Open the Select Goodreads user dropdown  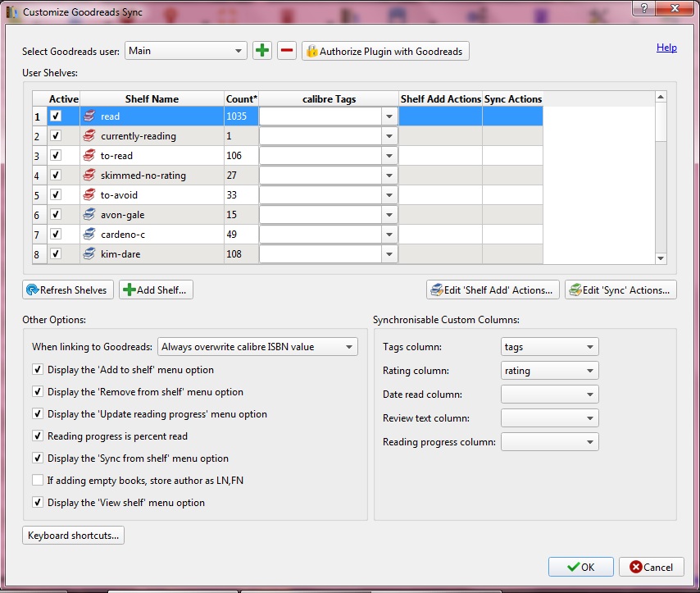pos(186,51)
